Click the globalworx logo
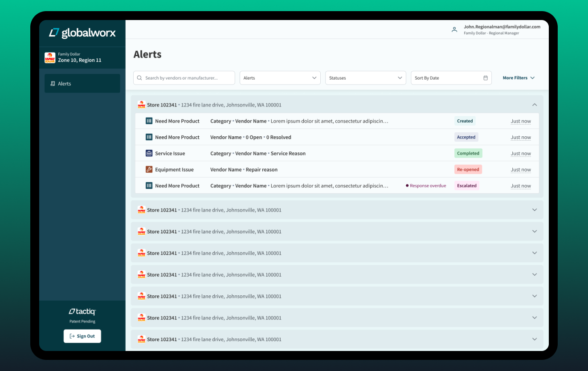The width and height of the screenshot is (588, 371). (82, 33)
